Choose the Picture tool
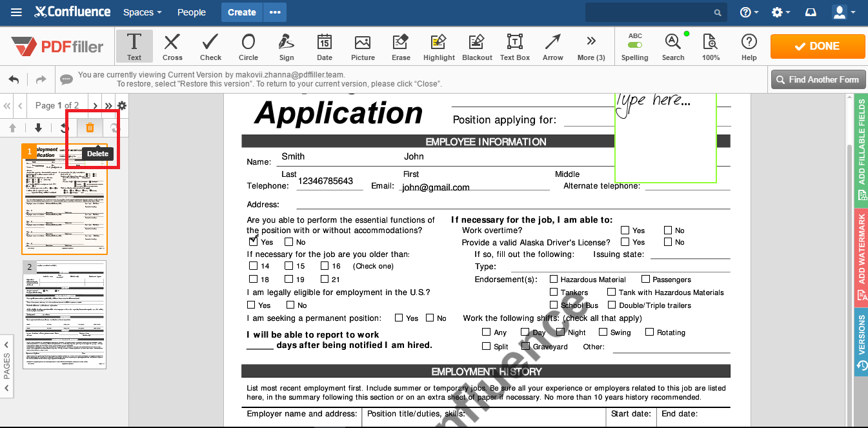The height and width of the screenshot is (428, 868). (363, 46)
